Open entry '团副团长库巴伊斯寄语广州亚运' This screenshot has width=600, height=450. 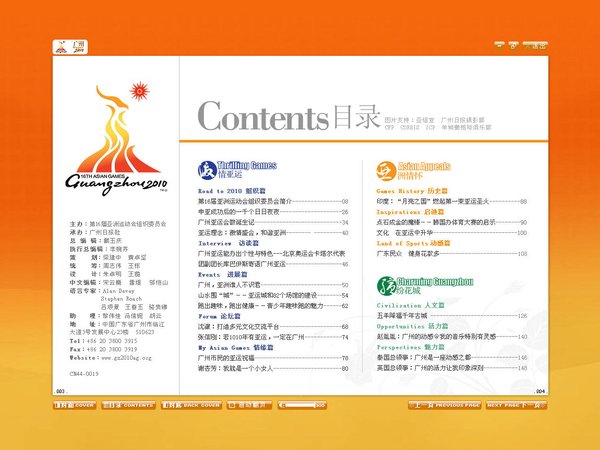[x=273, y=264]
